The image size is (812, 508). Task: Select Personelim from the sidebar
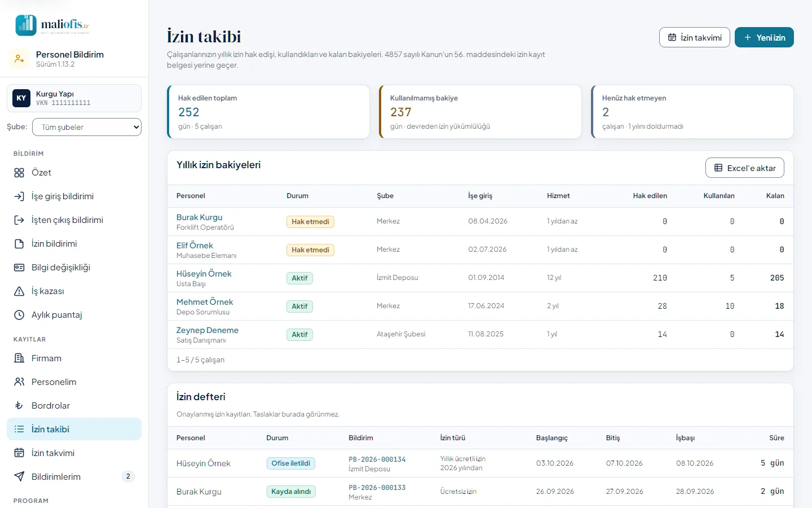point(74,382)
